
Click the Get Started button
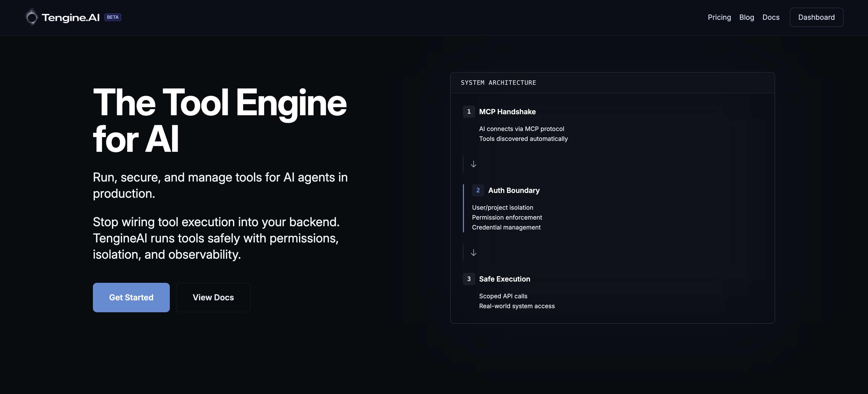[131, 297]
